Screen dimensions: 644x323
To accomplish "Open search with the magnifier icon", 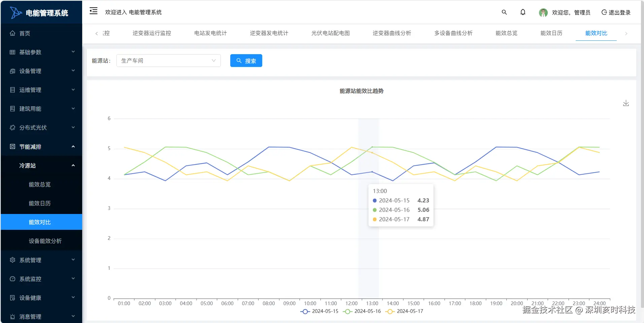I will click(x=504, y=12).
